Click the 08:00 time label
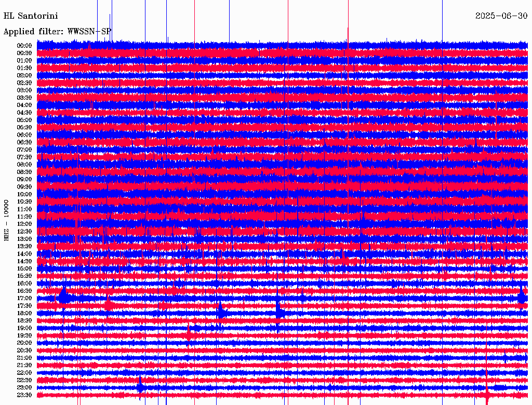 [x=24, y=165]
